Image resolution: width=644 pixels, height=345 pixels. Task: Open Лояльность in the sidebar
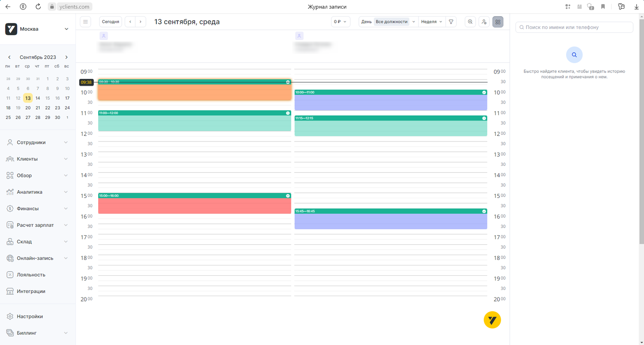pos(31,275)
